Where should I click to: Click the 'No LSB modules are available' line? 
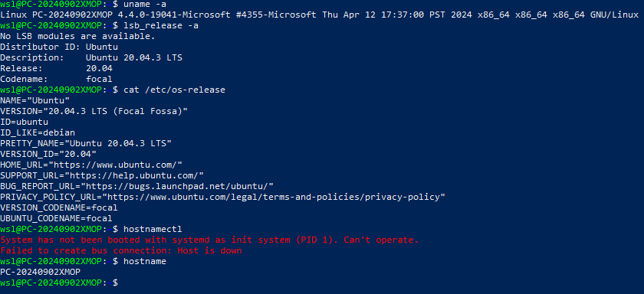(77, 36)
